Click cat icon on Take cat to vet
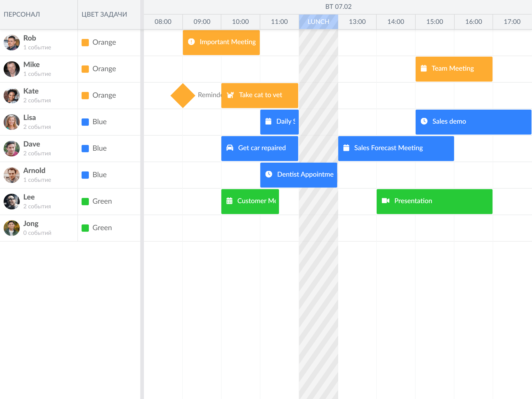This screenshot has width=532, height=399. tap(230, 95)
